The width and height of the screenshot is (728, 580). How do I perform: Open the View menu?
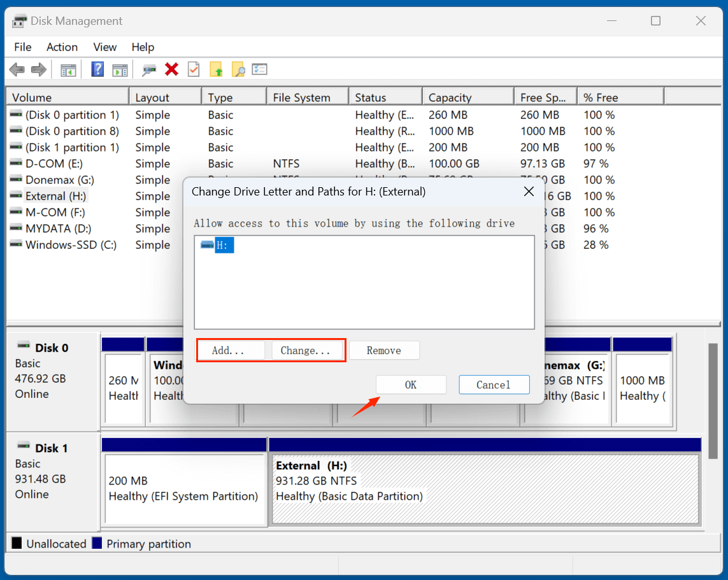[x=104, y=46]
